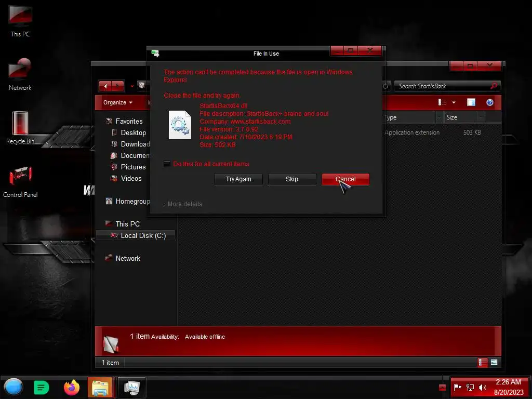Click the StartIsBack64.dll file icon in dialog
This screenshot has height=399, width=532.
coord(180,125)
